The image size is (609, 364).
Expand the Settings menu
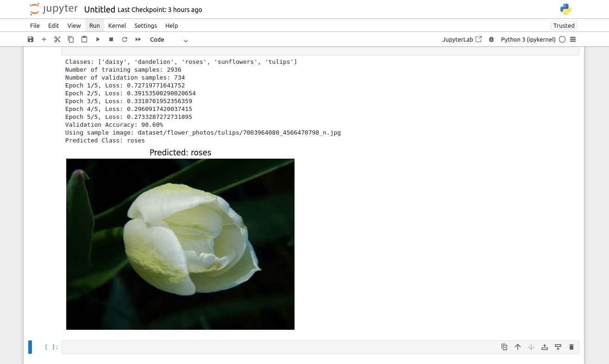145,25
